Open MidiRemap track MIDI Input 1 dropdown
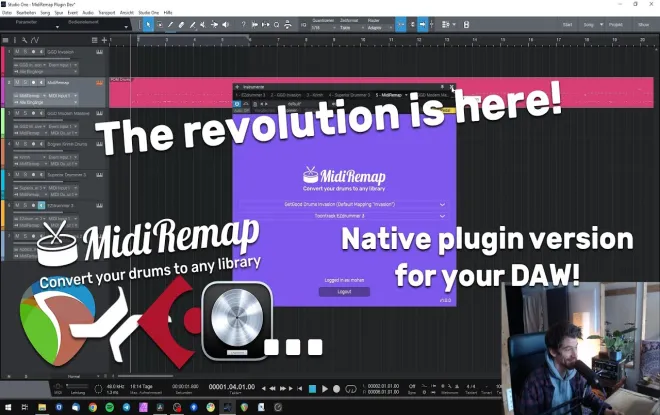The height and width of the screenshot is (415, 660). pyautogui.click(x=62, y=96)
